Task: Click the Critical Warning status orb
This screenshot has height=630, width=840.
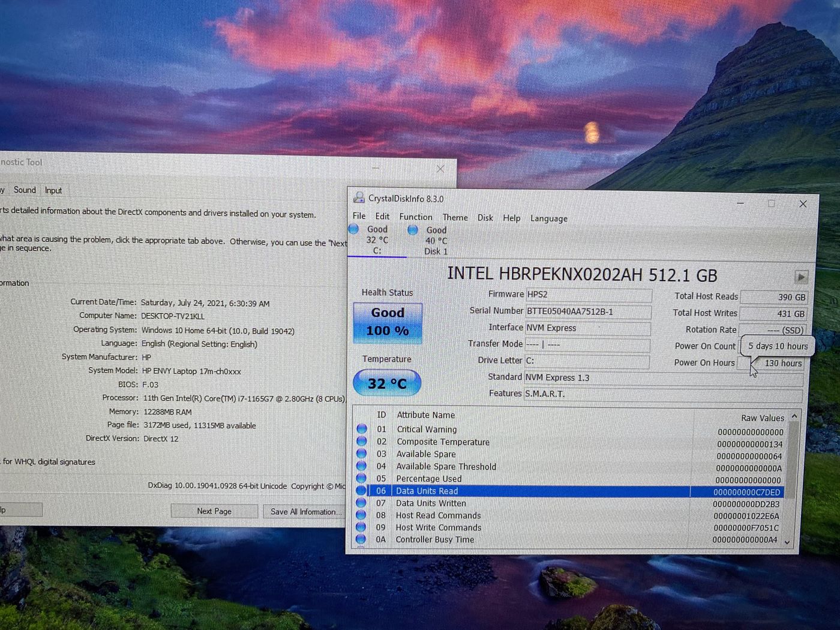Action: 362,428
